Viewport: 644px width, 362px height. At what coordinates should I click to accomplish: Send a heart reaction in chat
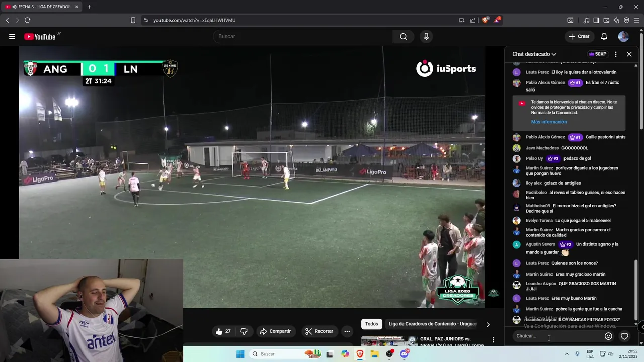tap(624, 336)
